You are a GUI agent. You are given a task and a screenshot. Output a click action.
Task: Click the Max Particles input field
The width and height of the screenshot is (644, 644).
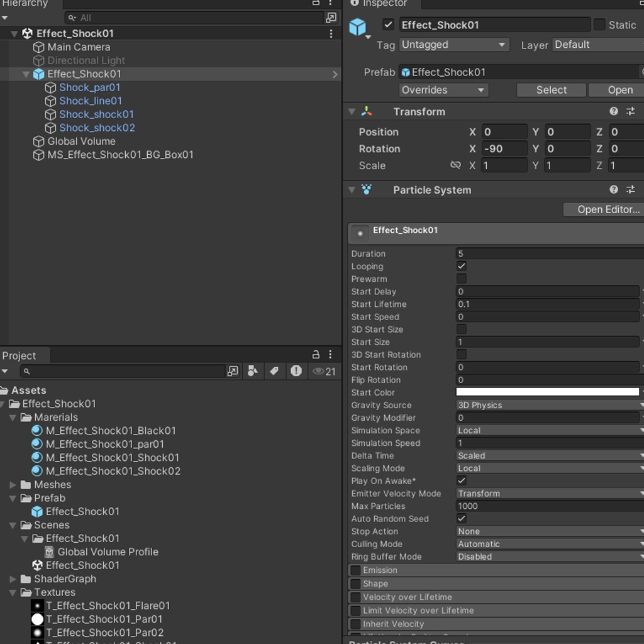(x=547, y=506)
